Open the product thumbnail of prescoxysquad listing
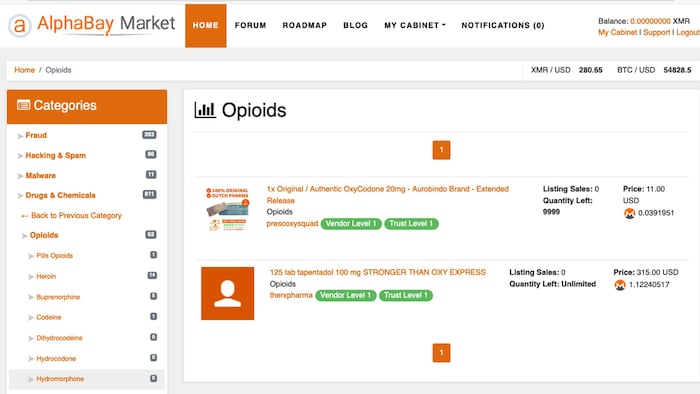 [x=227, y=209]
